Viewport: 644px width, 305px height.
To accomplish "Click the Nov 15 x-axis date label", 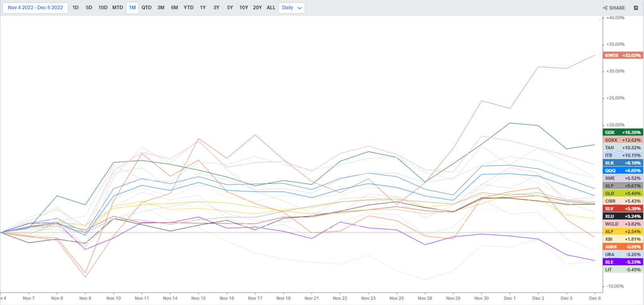I will tap(198, 298).
